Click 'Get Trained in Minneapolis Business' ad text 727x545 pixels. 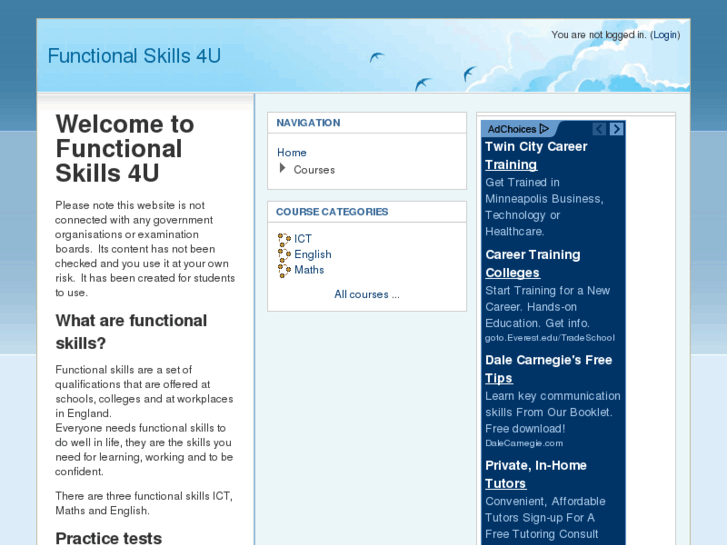(544, 207)
